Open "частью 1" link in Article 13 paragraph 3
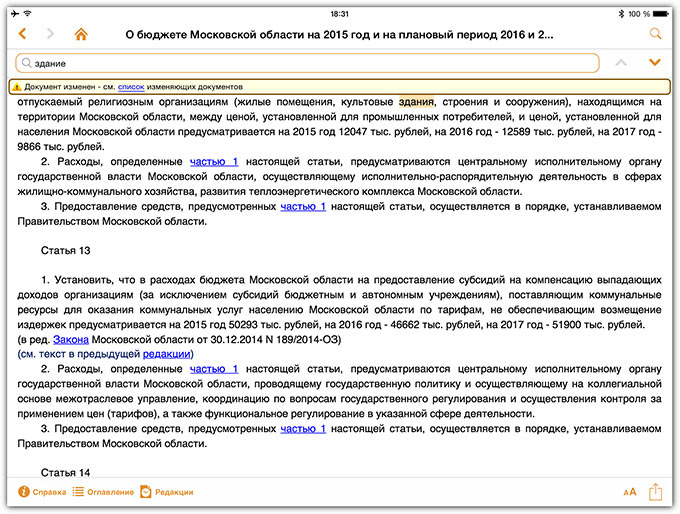The width and height of the screenshot is (680, 514). pos(303,429)
